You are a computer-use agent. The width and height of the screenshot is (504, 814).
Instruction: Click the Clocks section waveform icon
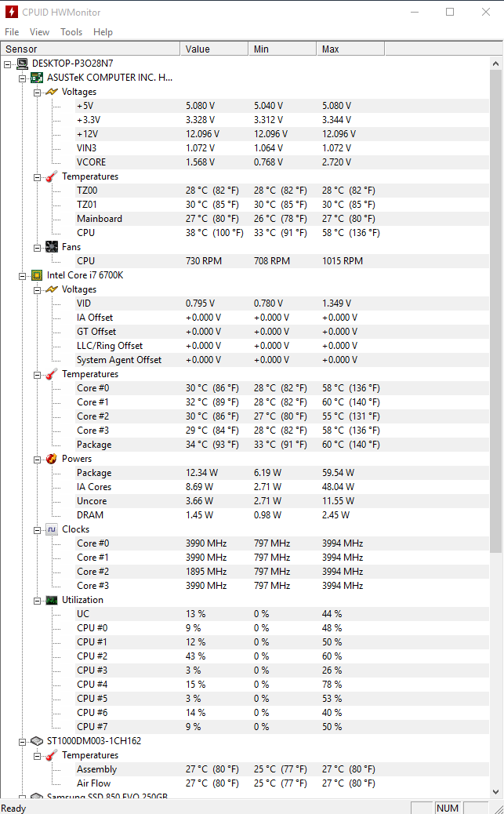[x=52, y=529]
